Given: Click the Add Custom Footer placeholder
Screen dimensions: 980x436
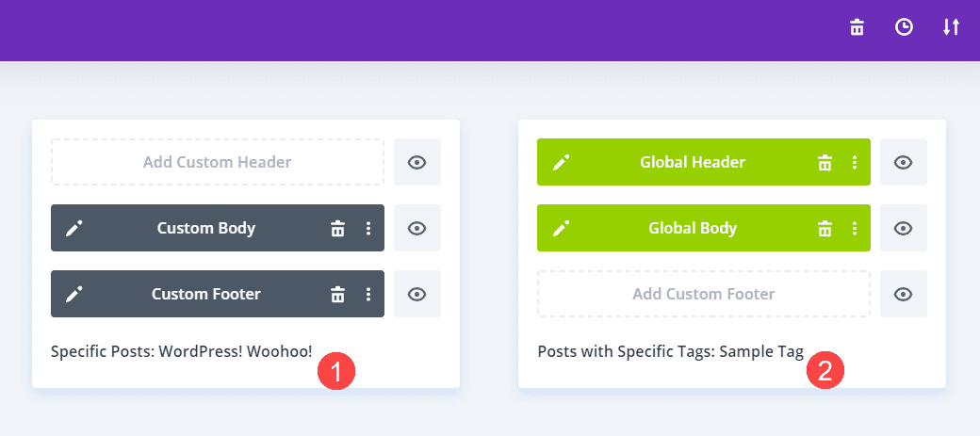Looking at the screenshot, I should (x=704, y=294).
